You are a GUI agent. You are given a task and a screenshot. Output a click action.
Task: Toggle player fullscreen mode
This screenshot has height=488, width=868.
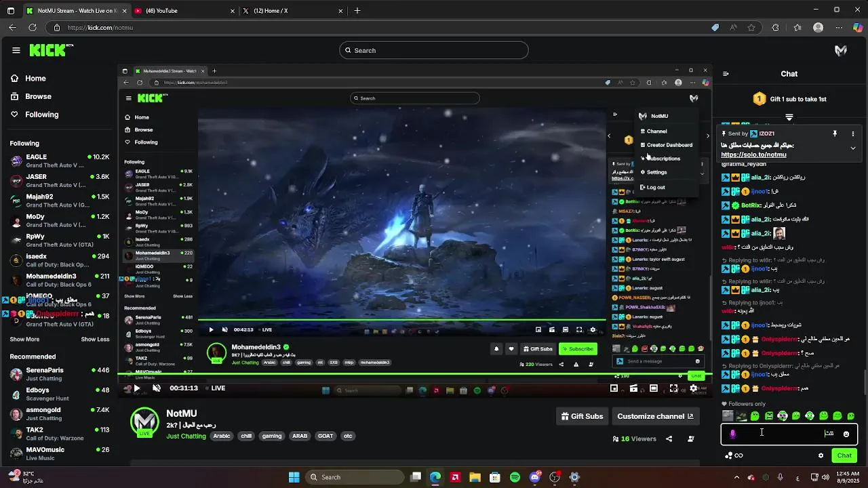tap(673, 388)
